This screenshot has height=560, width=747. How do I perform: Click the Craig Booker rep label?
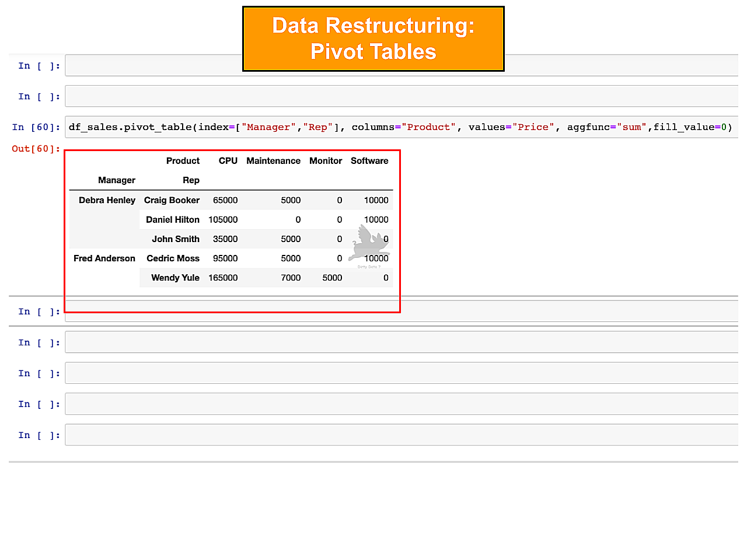172,200
